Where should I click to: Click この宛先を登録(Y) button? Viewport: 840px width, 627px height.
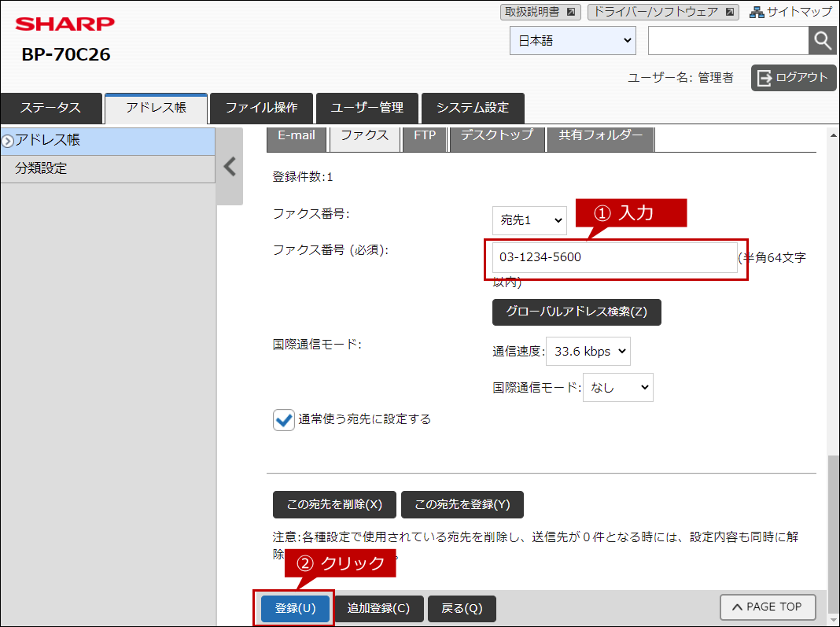point(462,505)
